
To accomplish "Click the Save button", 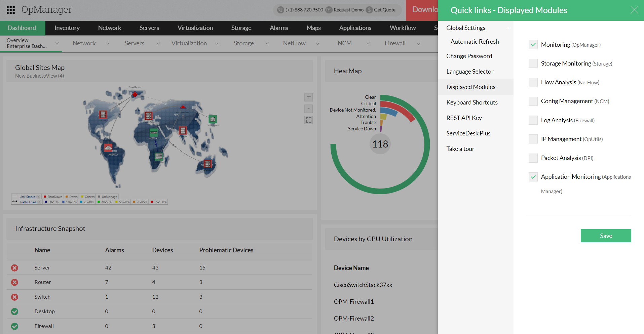I will click(x=606, y=236).
